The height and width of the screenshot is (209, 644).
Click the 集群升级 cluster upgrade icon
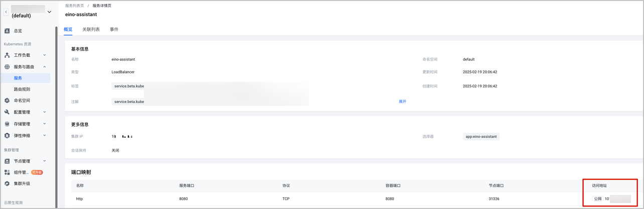click(x=7, y=183)
